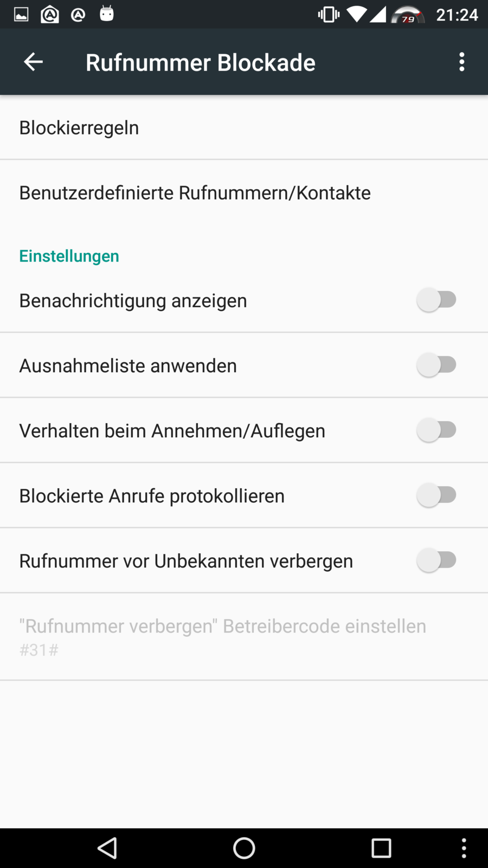Image resolution: width=488 pixels, height=868 pixels.
Task: Open Benutzerdefinierte Rufnummern/Kontakte
Action: pos(195,193)
